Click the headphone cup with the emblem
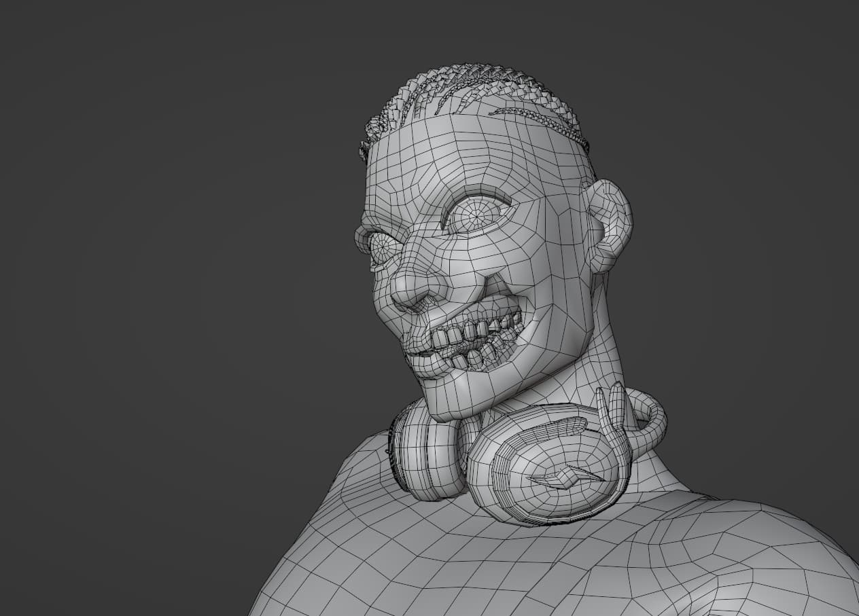Screen dimensions: 859x616 click(x=544, y=469)
